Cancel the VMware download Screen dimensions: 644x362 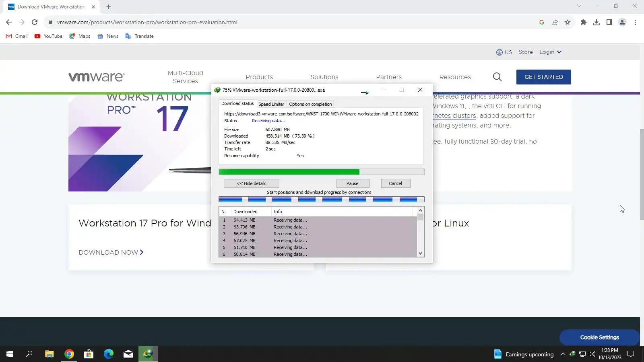point(395,183)
